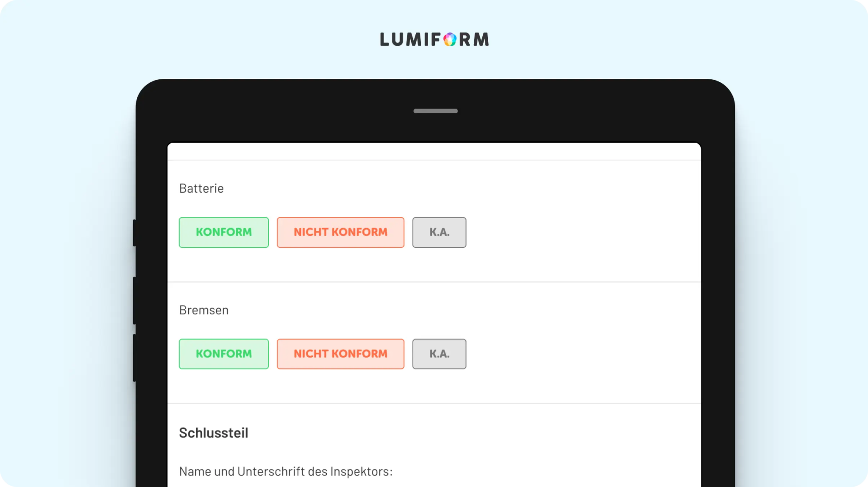Click the colorful O in Lumiform logo
Image resolution: width=868 pixels, height=487 pixels.
450,39
